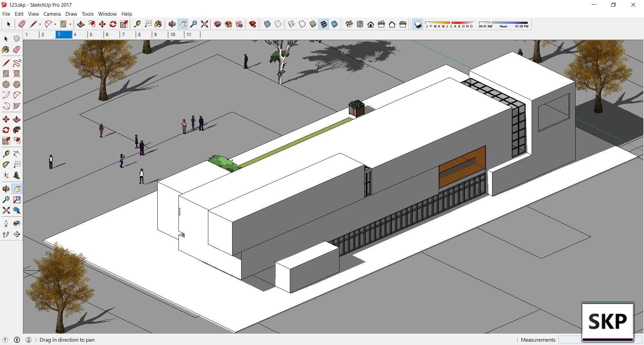
Task: Select Walk footprints tool
Action: (6, 234)
